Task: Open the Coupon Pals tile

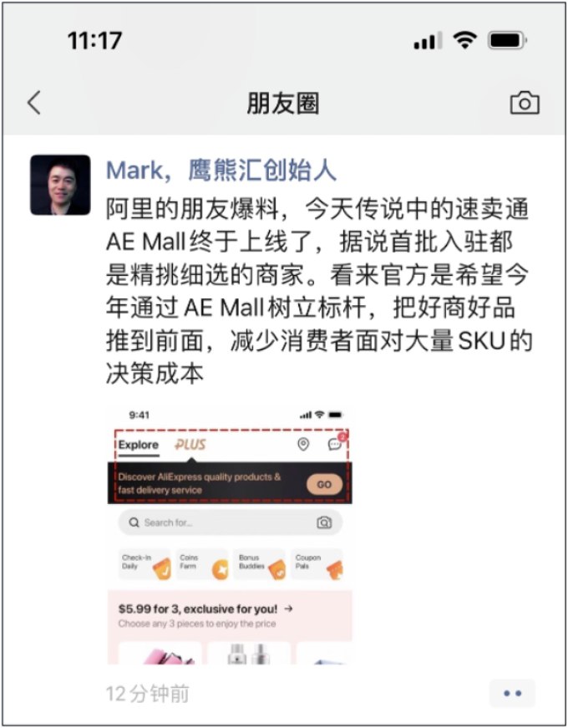Action: click(317, 564)
